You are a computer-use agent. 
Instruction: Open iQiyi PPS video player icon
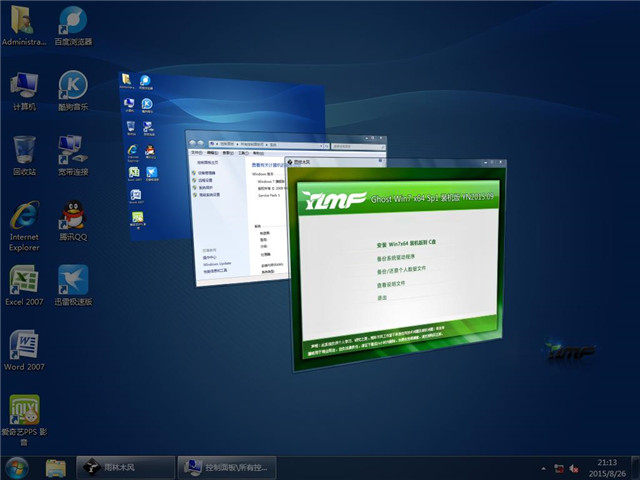pyautogui.click(x=24, y=411)
